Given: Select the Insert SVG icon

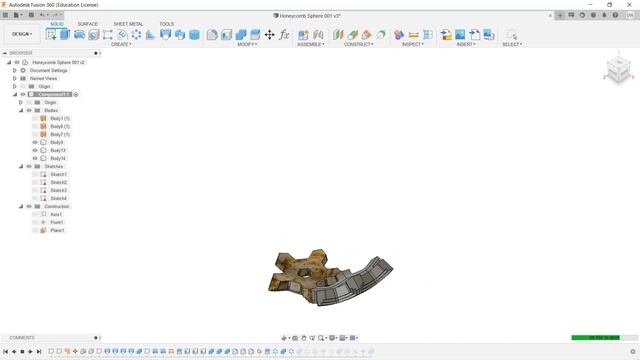Looking at the screenshot, I should pyautogui.click(x=474, y=35).
